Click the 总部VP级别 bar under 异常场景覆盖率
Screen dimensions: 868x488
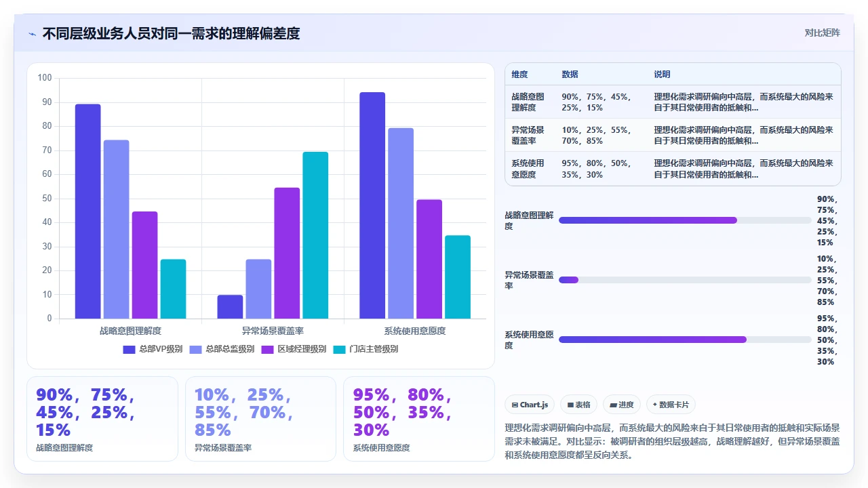point(231,306)
